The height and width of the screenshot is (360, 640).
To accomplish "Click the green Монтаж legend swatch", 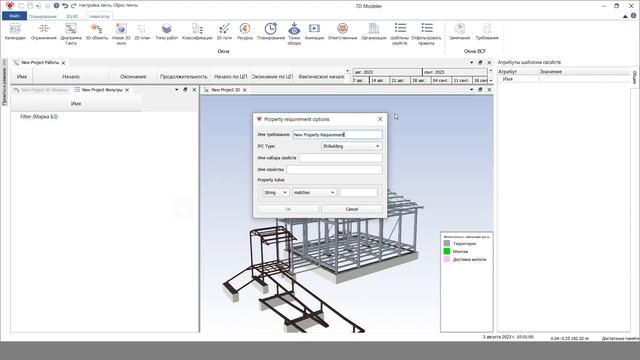I will (x=447, y=251).
